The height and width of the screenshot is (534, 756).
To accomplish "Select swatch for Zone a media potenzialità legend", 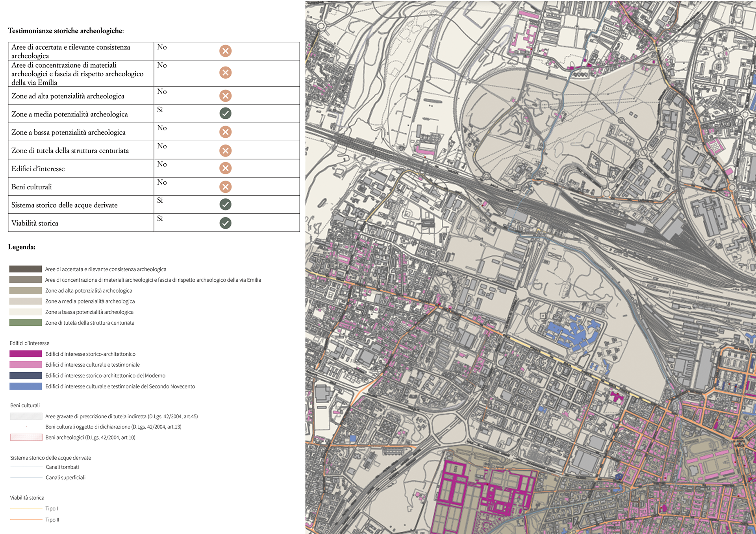I will point(26,301).
